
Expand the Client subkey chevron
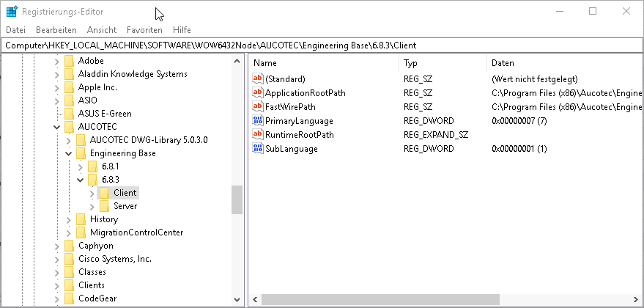tap(92, 193)
